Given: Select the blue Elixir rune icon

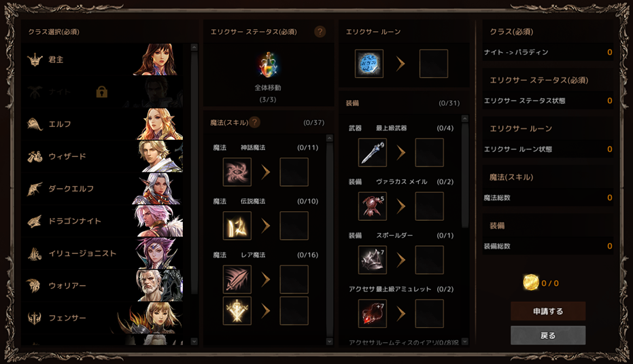Looking at the screenshot, I should pos(369,64).
